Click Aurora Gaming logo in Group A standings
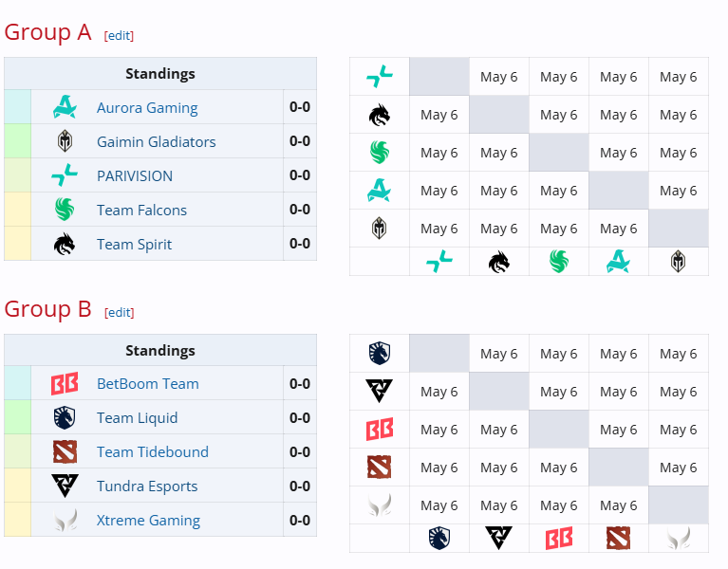 click(x=65, y=107)
